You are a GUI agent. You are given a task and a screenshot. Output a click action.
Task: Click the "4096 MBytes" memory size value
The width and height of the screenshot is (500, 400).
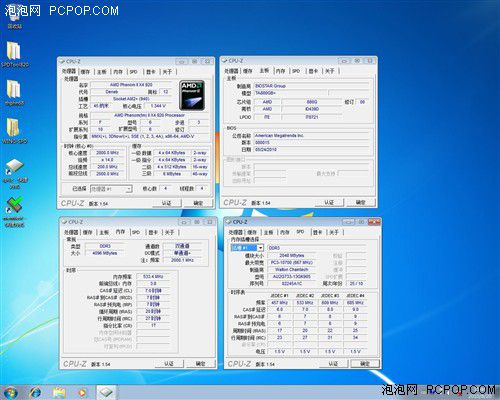[x=105, y=253]
